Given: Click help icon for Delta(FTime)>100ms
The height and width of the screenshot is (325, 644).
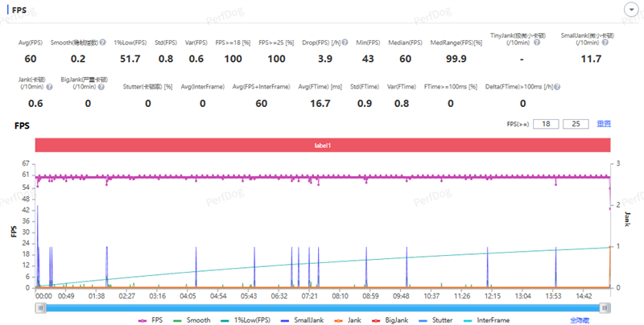Looking at the screenshot, I should [557, 87].
